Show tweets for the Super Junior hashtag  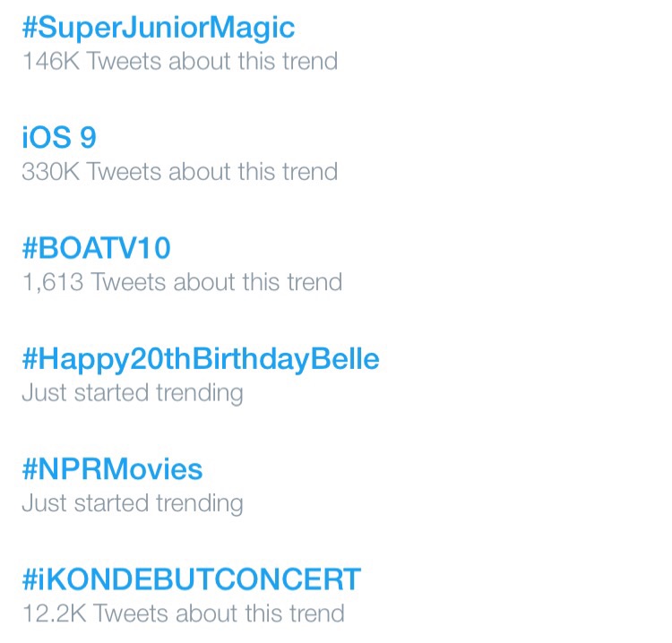[x=158, y=28]
